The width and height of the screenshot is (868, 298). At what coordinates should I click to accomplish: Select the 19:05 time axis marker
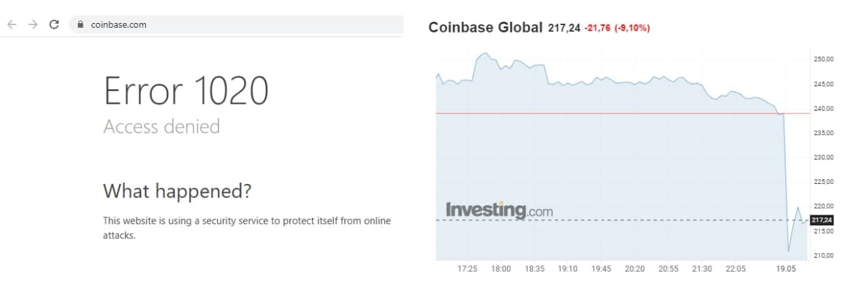click(786, 269)
